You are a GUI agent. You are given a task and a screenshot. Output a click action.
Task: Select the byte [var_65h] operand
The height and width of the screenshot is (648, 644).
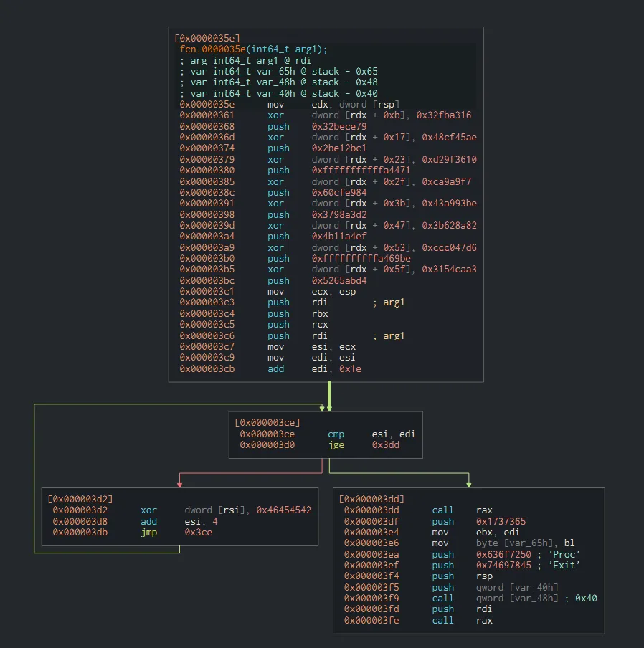click(513, 543)
